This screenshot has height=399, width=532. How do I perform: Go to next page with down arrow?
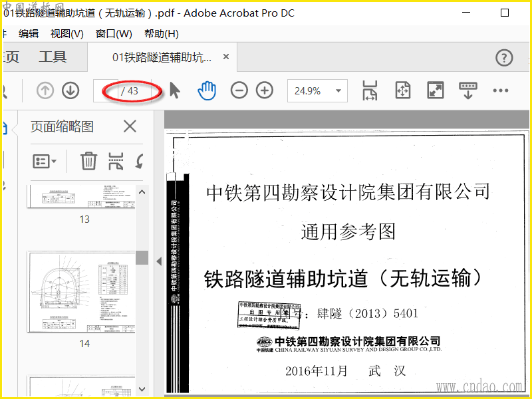pyautogui.click(x=70, y=90)
